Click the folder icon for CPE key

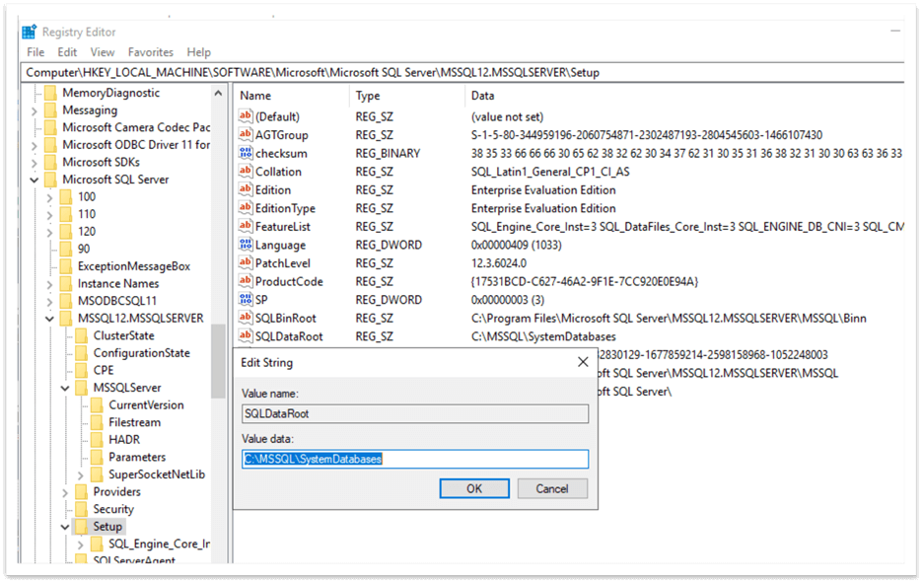[81, 370]
